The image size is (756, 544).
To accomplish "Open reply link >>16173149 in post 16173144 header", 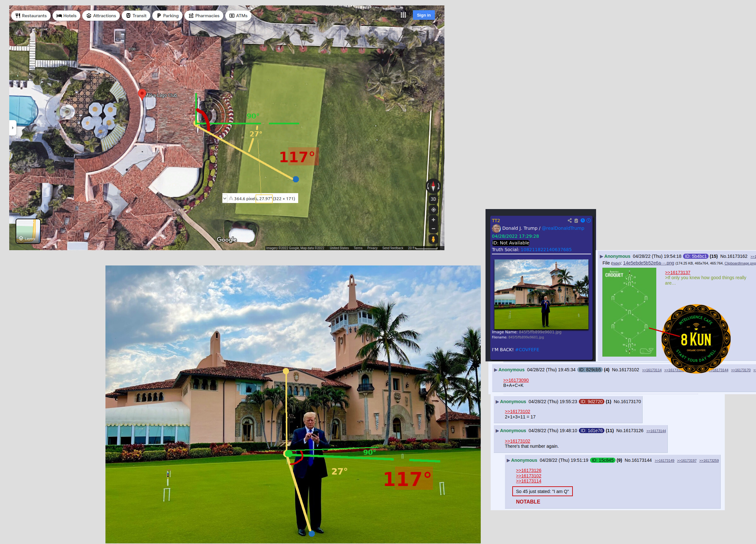I will click(664, 461).
